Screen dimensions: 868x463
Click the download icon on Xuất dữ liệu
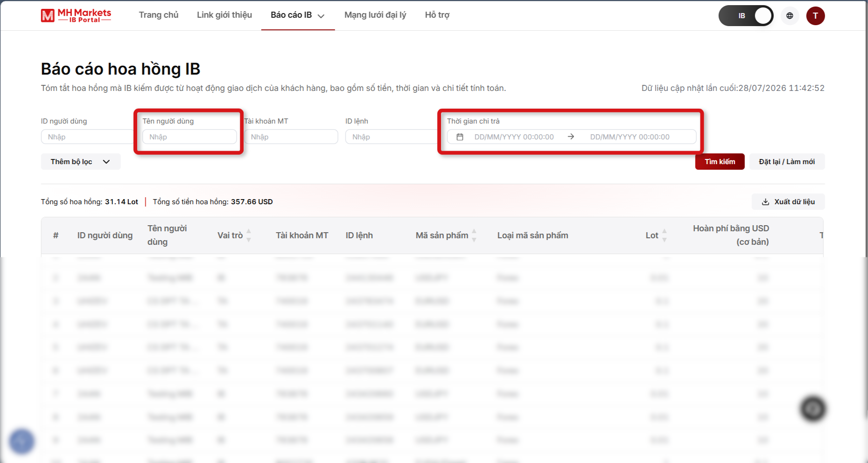click(x=765, y=202)
